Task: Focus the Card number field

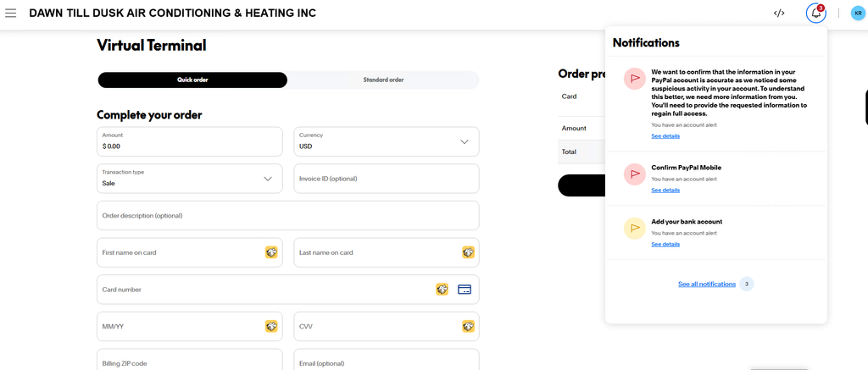Action: click(x=288, y=290)
